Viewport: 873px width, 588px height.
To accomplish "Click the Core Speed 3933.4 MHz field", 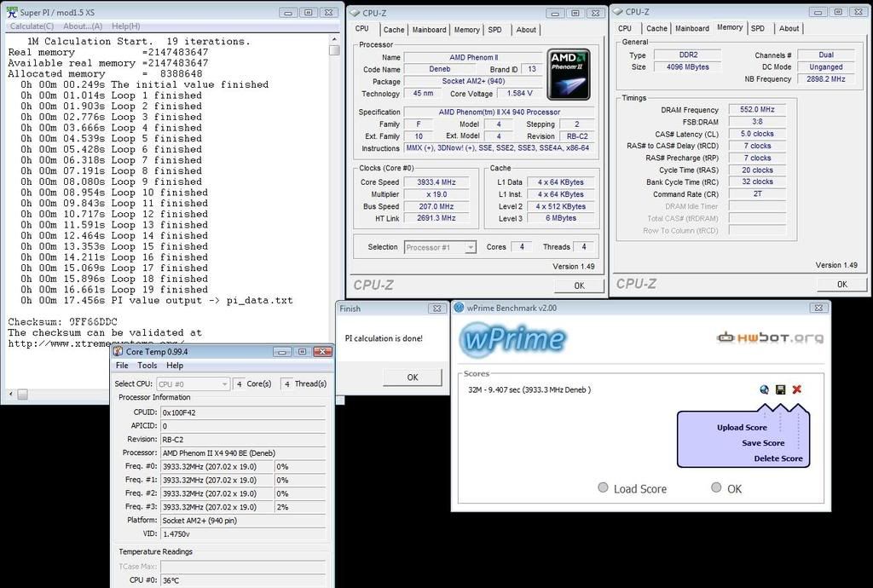I will pyautogui.click(x=436, y=182).
